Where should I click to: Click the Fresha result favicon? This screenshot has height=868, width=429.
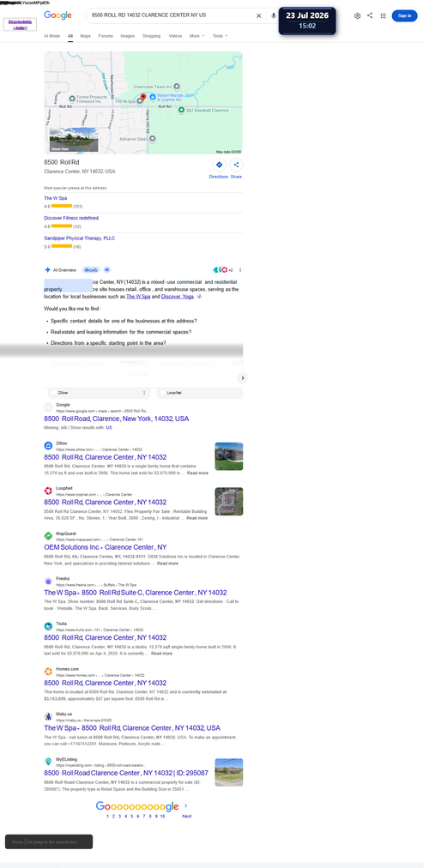(x=48, y=582)
